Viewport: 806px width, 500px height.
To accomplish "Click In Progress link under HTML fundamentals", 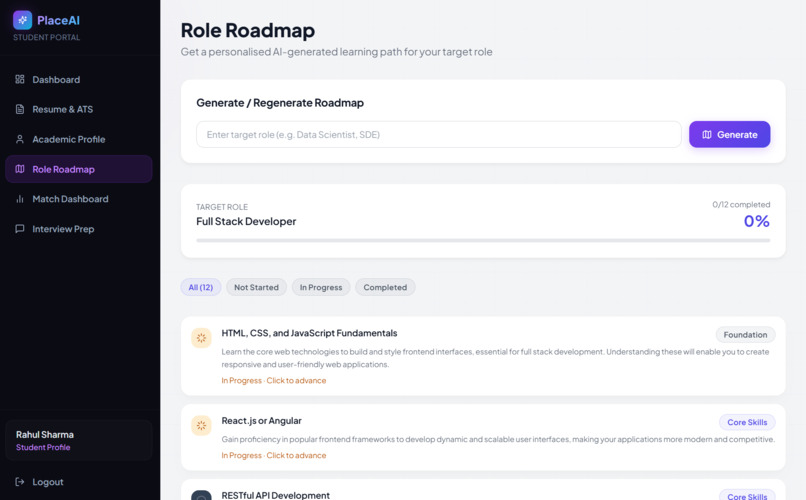I will (273, 380).
